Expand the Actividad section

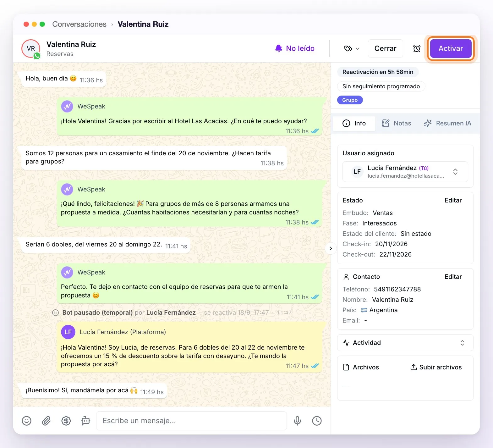[405, 343]
